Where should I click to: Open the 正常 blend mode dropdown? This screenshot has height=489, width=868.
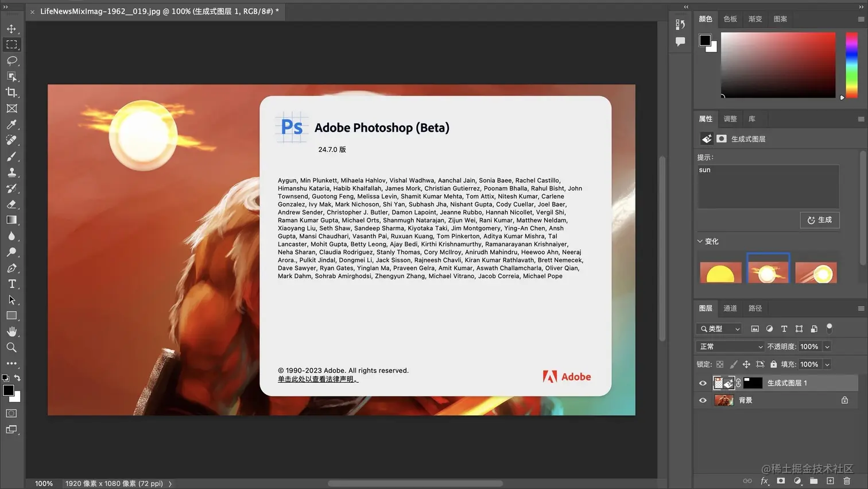pyautogui.click(x=731, y=346)
